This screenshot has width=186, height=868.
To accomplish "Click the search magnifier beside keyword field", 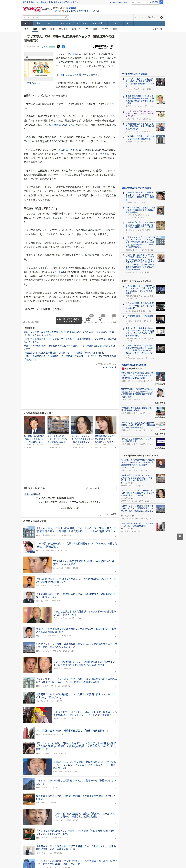I will click(66, 18).
